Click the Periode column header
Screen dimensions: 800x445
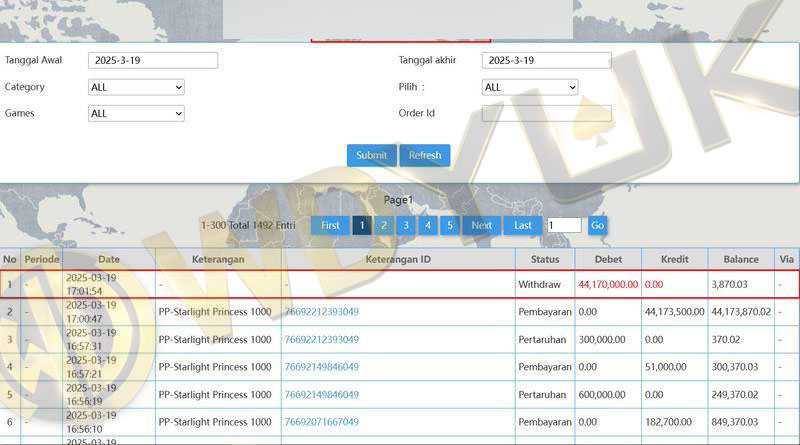pos(42,259)
